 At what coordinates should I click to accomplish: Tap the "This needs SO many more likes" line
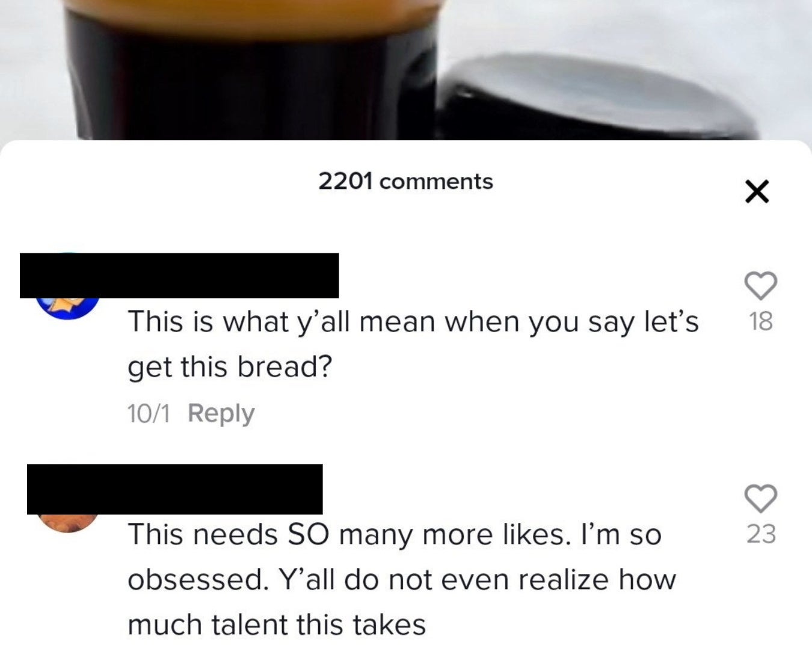395,534
